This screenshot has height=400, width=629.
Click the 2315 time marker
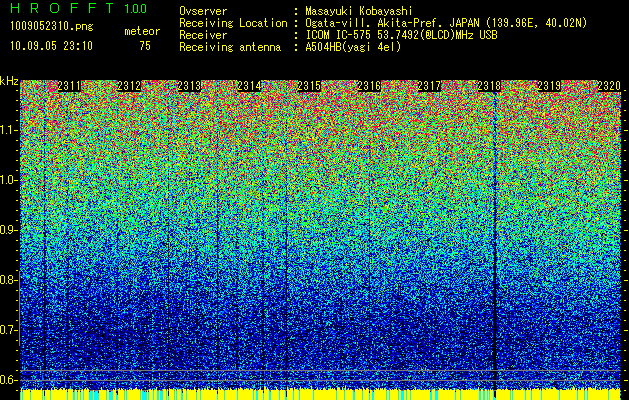coord(309,86)
